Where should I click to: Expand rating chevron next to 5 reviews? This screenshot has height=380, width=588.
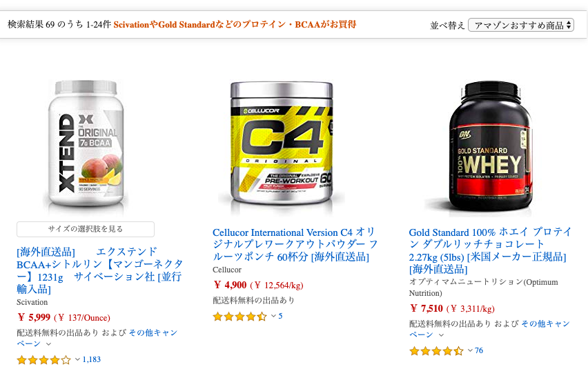[x=274, y=316]
